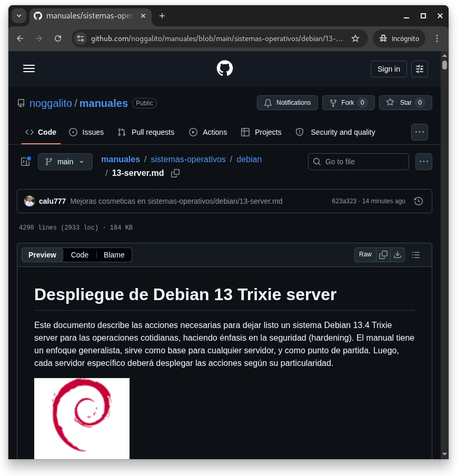Open more file actions menu beside search
Screen dimensions: 457x476
(x=424, y=162)
